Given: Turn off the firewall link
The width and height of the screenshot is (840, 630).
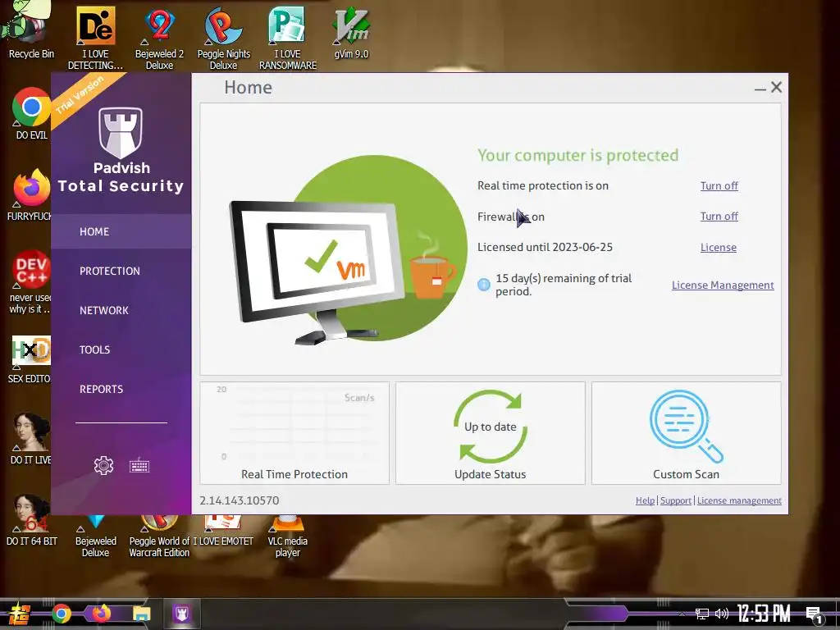Looking at the screenshot, I should [x=719, y=217].
